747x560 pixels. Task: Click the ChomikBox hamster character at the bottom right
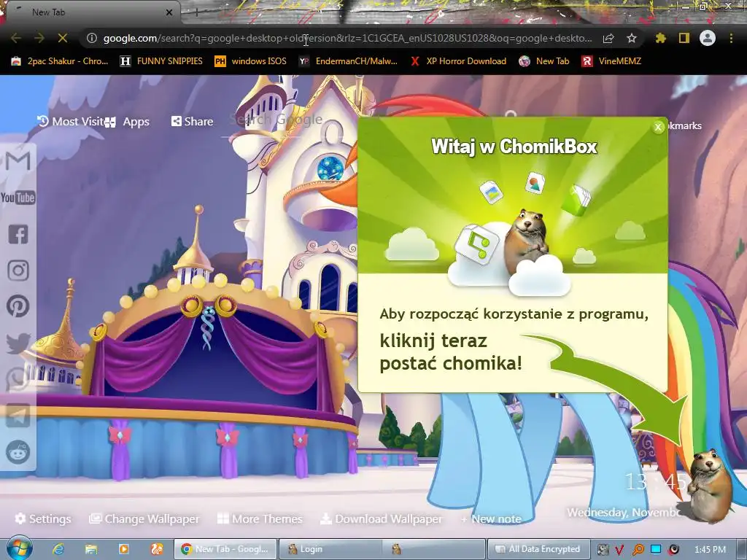[708, 486]
